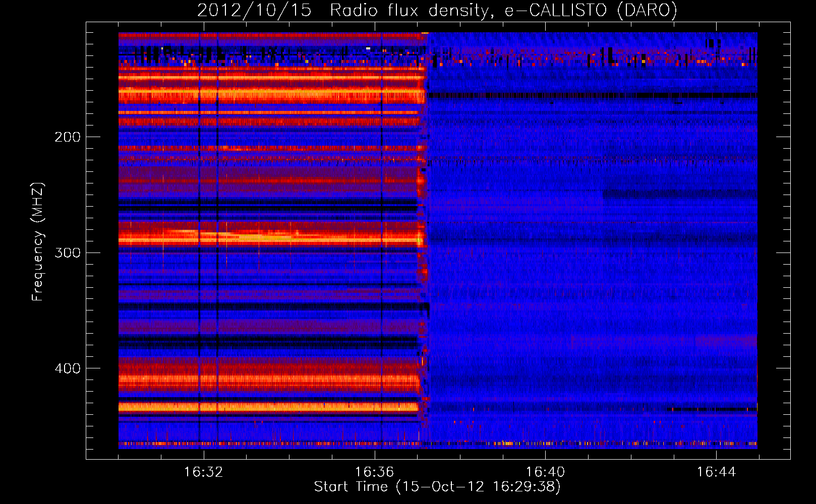The height and width of the screenshot is (504, 816).
Task: Click the 16:32 time tick label
Action: (204, 472)
